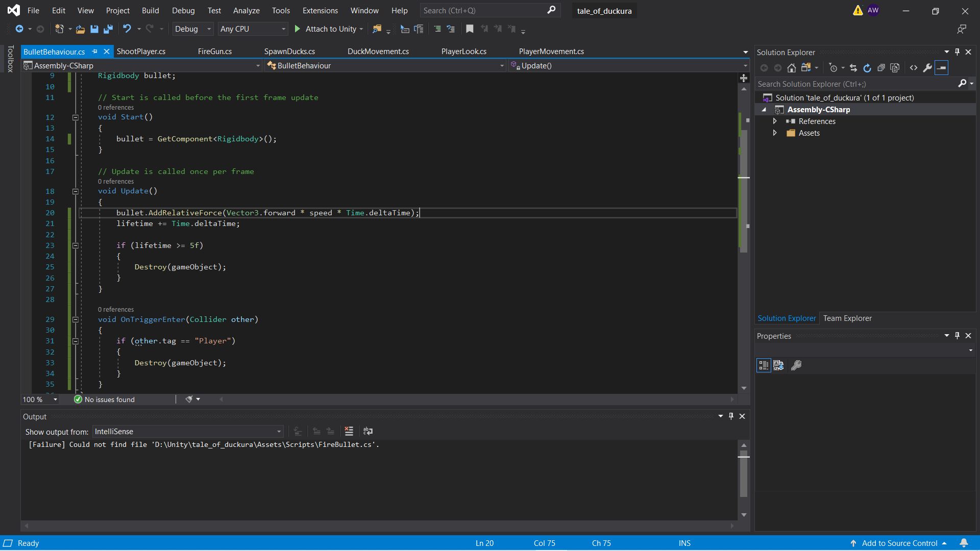The image size is (980, 551).
Task: Click the yellow warning triangle icon
Action: pyautogui.click(x=857, y=10)
